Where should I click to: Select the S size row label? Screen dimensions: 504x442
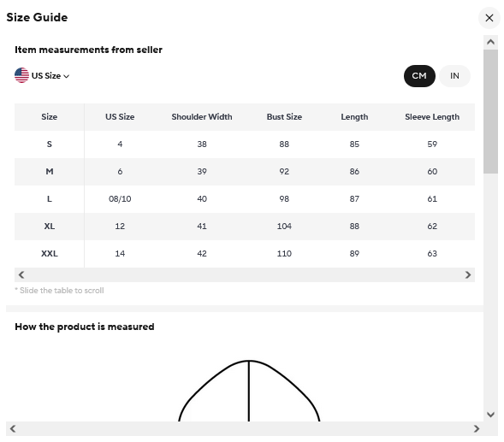49,144
